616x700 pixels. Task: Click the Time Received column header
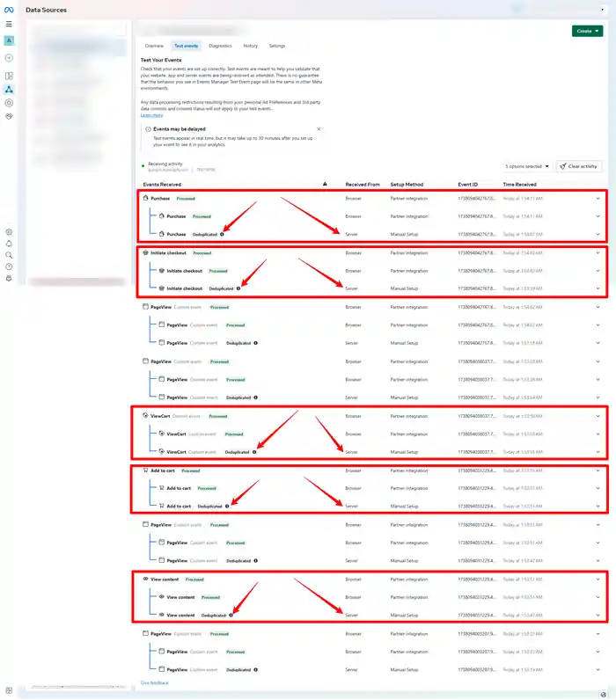pyautogui.click(x=519, y=185)
